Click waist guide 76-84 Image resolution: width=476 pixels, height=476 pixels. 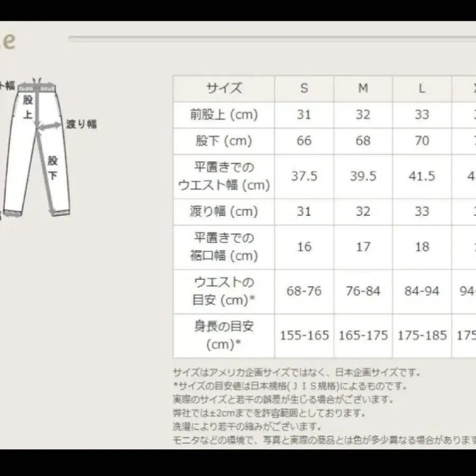pyautogui.click(x=363, y=291)
